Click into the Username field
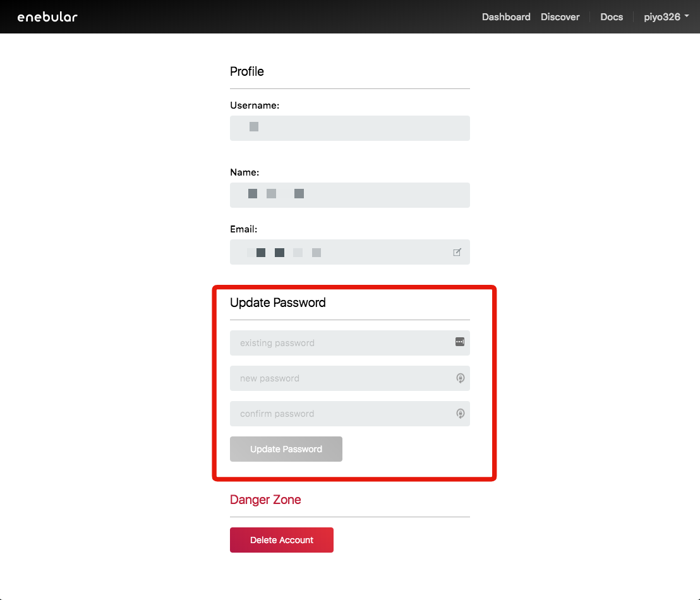Viewport: 700px width, 600px height. 349,128
